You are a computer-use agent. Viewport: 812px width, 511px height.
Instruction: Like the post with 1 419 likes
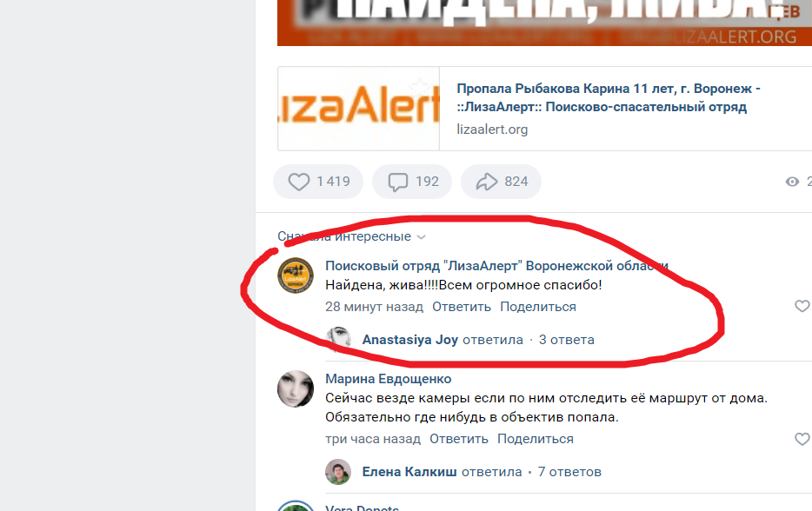tap(318, 182)
